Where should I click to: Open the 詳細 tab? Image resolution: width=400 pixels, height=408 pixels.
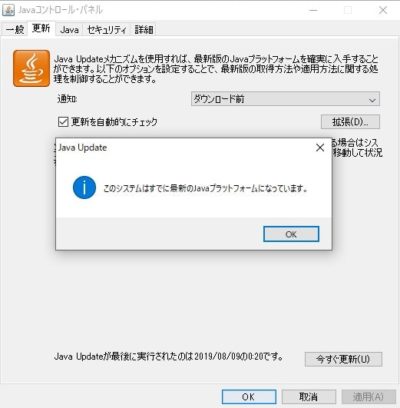[144, 30]
